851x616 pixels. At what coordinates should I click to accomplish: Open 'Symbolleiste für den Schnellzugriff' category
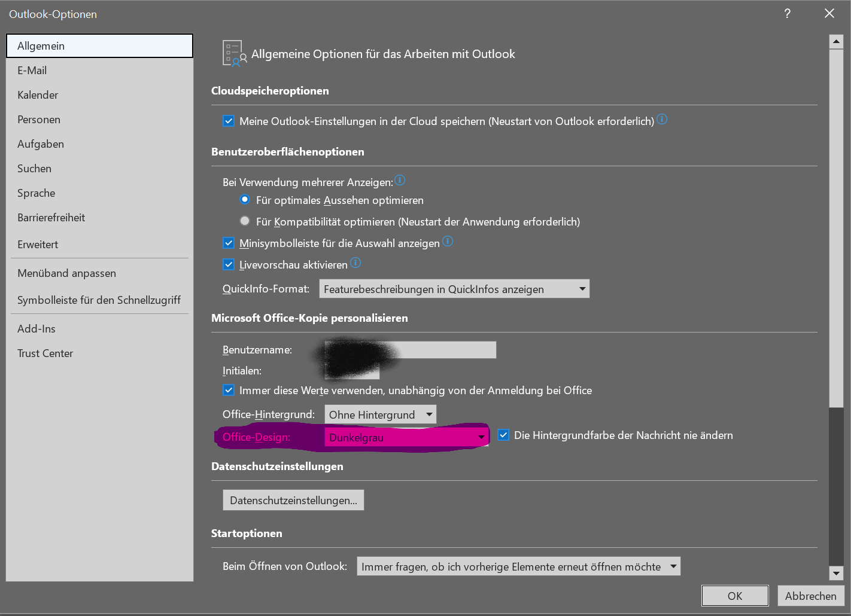point(99,300)
